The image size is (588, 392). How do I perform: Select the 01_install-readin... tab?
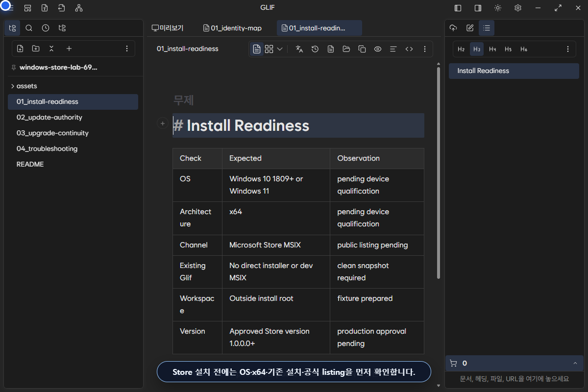pyautogui.click(x=319, y=28)
